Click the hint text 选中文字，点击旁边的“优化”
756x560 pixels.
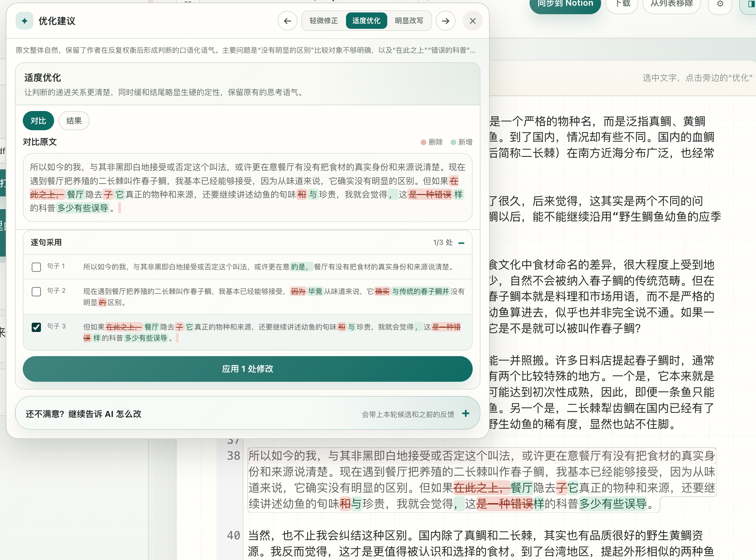[698, 78]
